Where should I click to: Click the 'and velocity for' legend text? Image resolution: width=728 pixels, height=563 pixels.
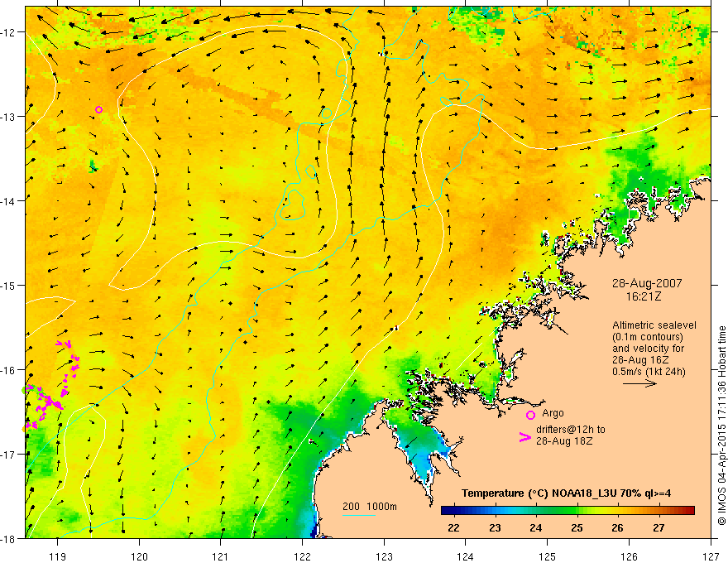coord(648,349)
